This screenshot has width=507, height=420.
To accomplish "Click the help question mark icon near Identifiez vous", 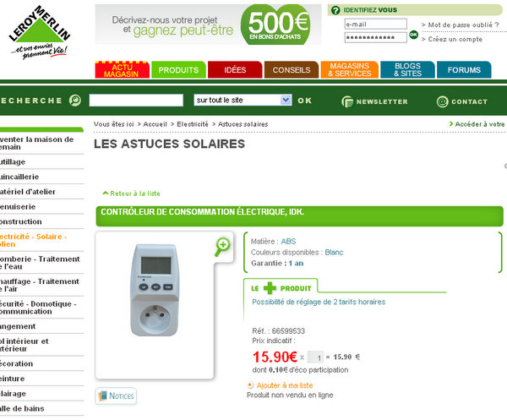I will tap(335, 10).
